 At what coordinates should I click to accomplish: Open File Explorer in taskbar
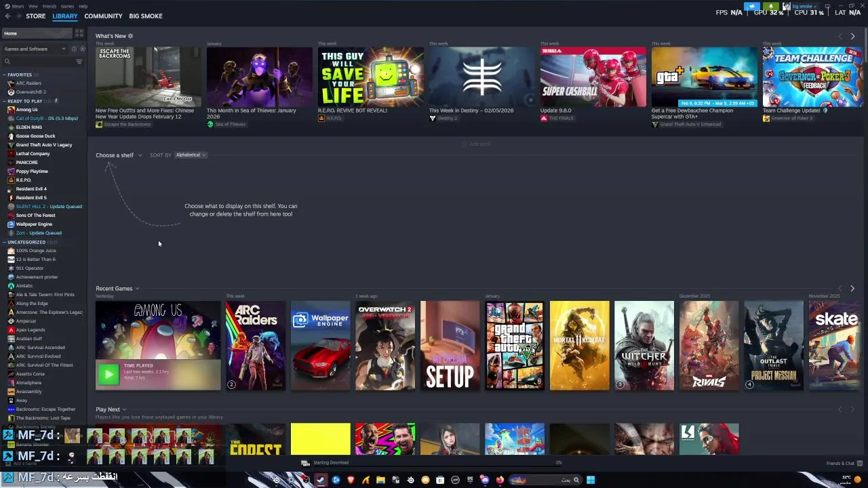pyautogui.click(x=380, y=480)
